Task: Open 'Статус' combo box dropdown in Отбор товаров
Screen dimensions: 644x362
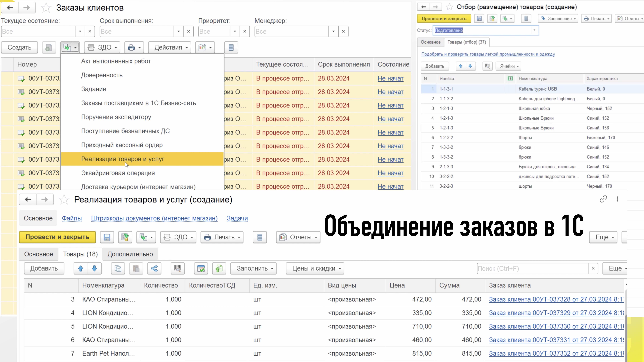Action: point(534,30)
